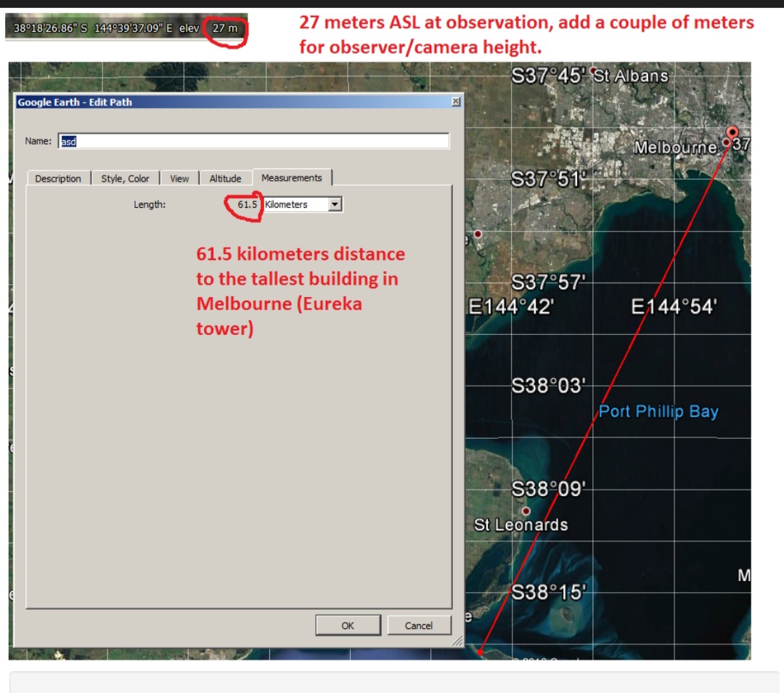Click the S37°57' latitude grid label
The image size is (784, 693).
[x=548, y=283]
